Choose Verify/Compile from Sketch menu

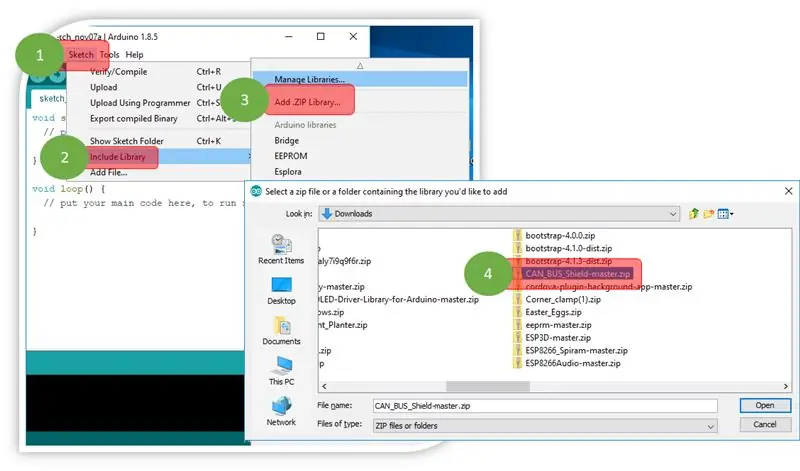[x=118, y=72]
